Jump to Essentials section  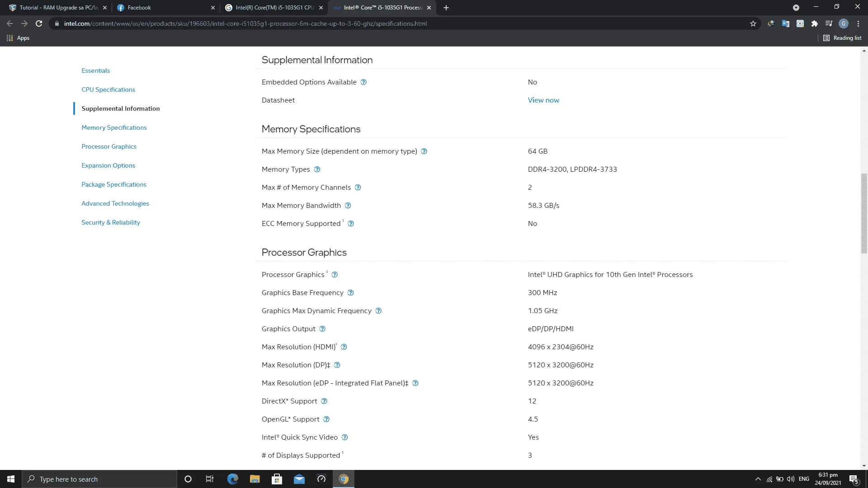pyautogui.click(x=95, y=70)
